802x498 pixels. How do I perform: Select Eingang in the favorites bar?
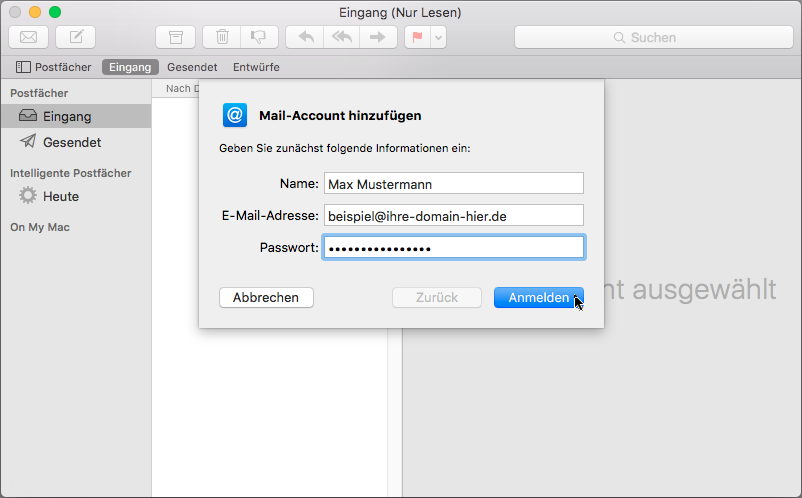(130, 67)
